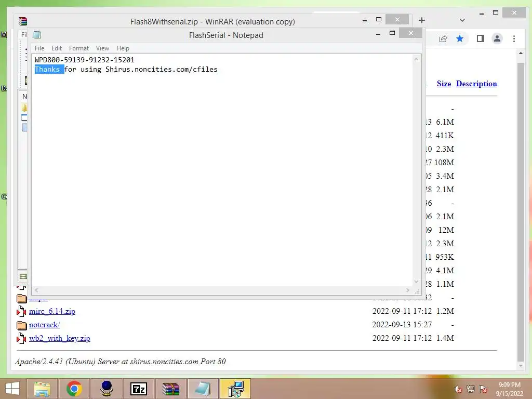Click folder icon beside notcrack/
The height and width of the screenshot is (399, 532).
[x=21, y=325]
